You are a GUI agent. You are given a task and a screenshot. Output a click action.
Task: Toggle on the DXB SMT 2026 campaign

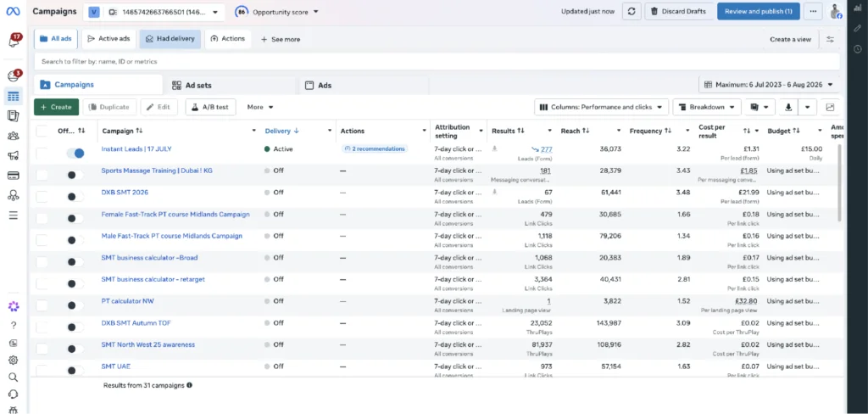click(75, 197)
